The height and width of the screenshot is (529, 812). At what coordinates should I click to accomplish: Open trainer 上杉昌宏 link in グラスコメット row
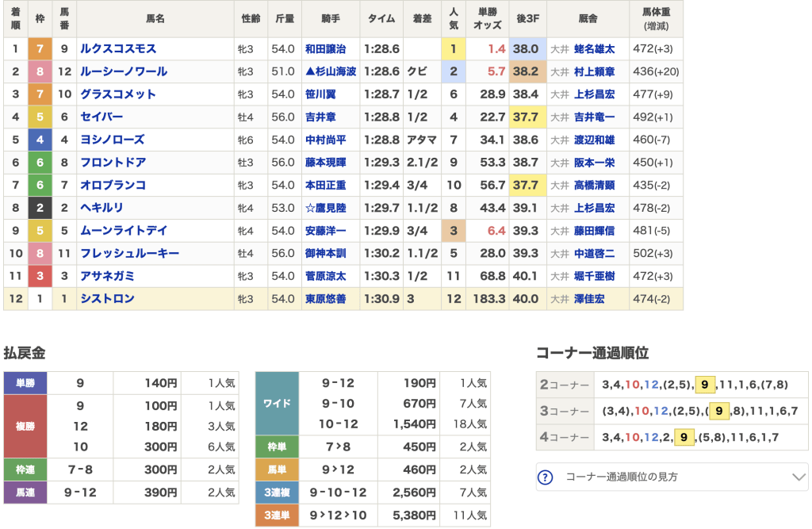coord(594,94)
